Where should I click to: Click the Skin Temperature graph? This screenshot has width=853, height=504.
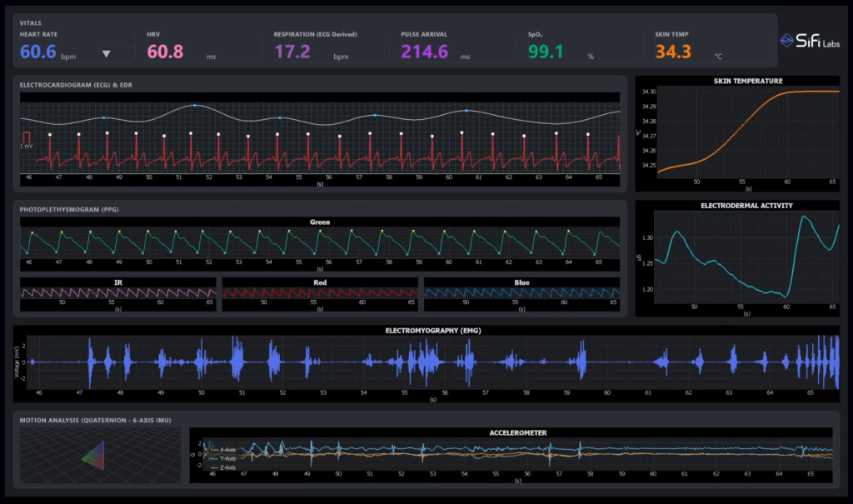point(747,129)
